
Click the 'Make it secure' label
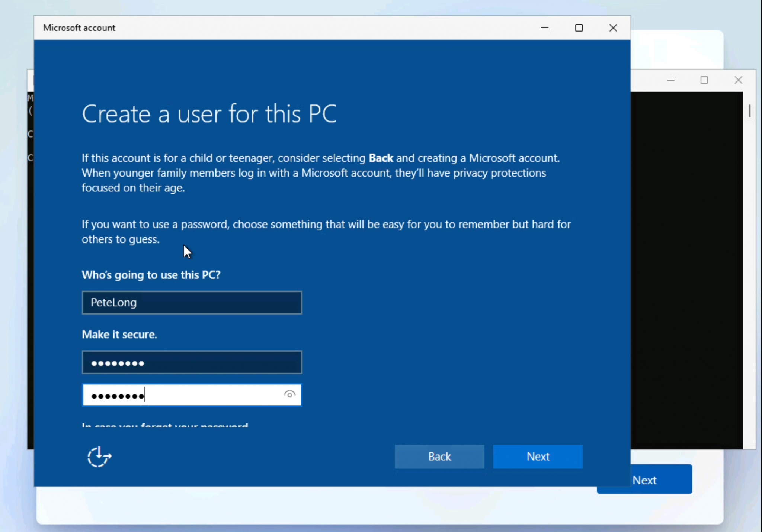pos(119,334)
